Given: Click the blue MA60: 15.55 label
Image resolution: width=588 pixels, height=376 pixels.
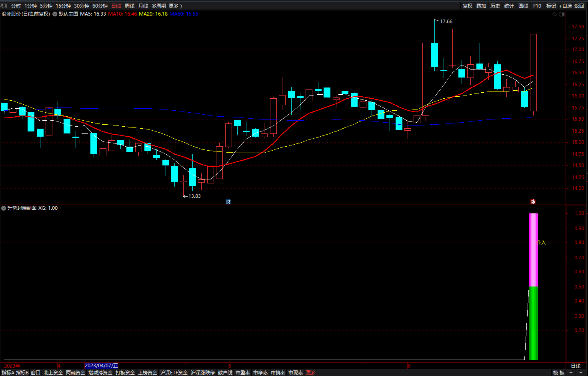Looking at the screenshot, I should 184,14.
